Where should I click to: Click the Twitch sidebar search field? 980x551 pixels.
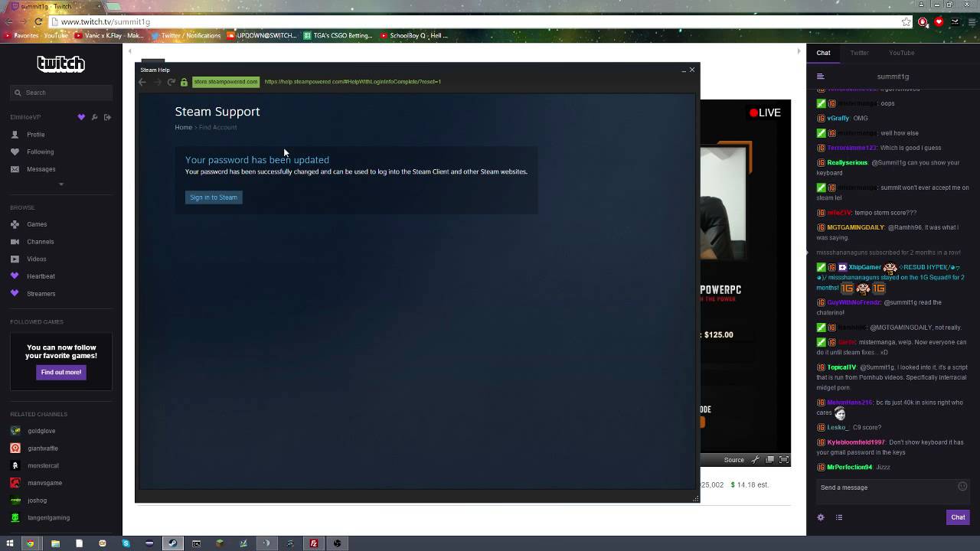tap(61, 93)
